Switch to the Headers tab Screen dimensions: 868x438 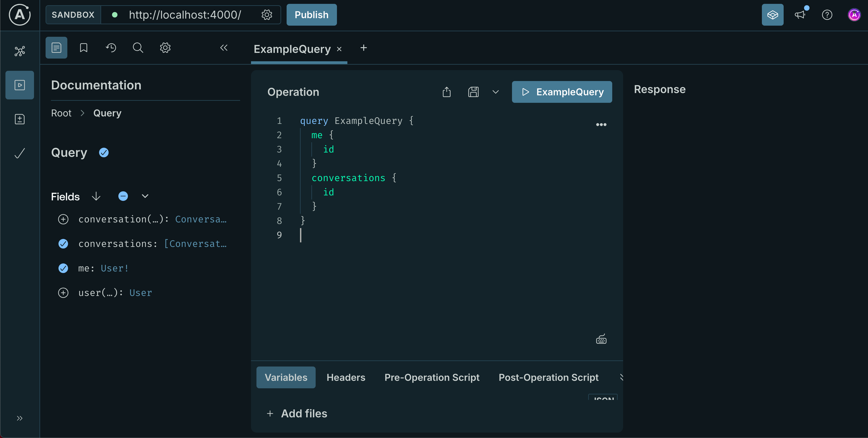346,377
